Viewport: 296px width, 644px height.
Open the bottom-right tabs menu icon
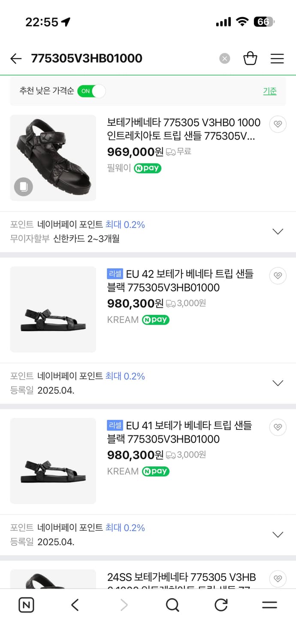click(269, 605)
